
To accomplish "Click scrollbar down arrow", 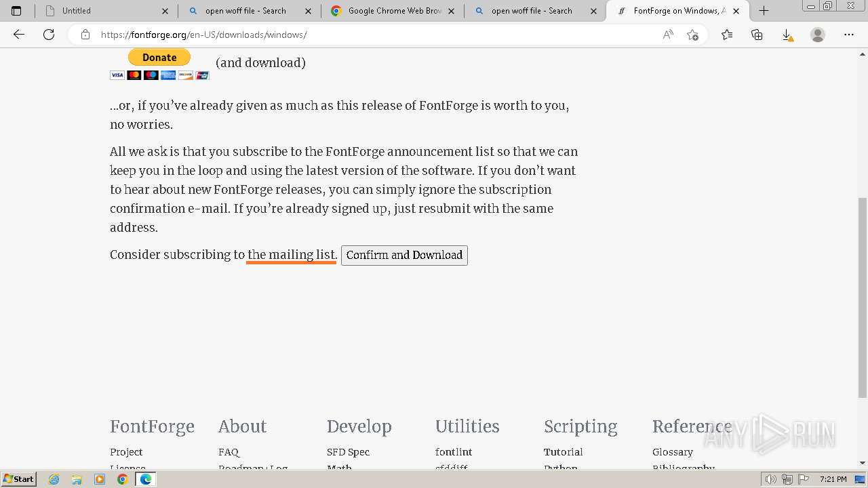I will pyautogui.click(x=863, y=463).
